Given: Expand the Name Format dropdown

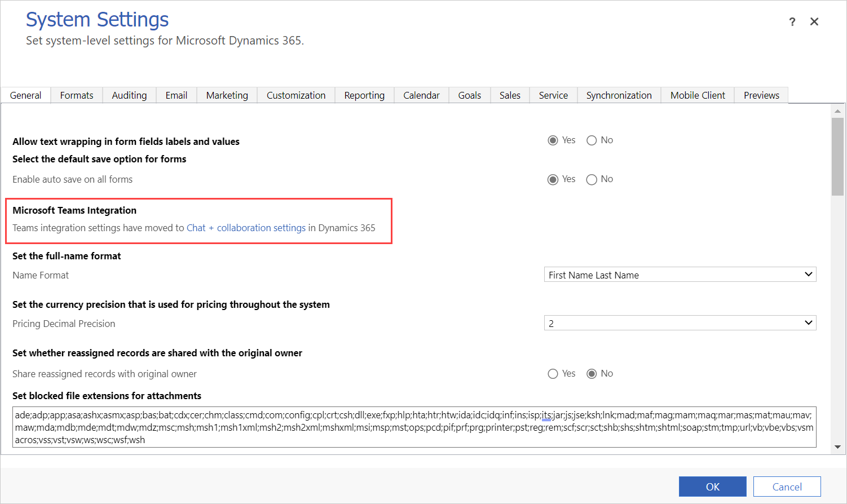Looking at the screenshot, I should click(680, 275).
